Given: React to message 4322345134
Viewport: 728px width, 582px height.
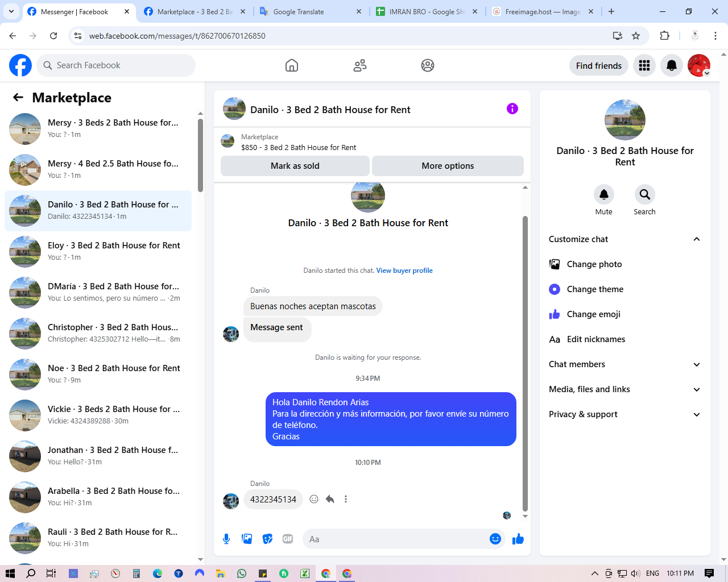Looking at the screenshot, I should [x=314, y=499].
